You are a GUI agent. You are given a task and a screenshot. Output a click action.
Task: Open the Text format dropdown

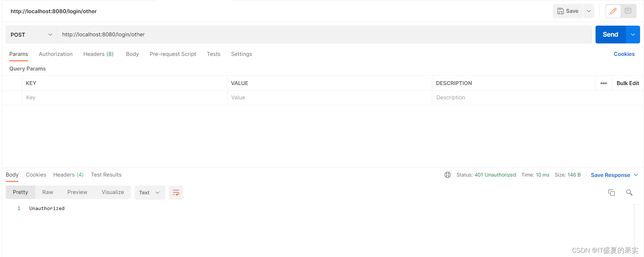click(150, 193)
